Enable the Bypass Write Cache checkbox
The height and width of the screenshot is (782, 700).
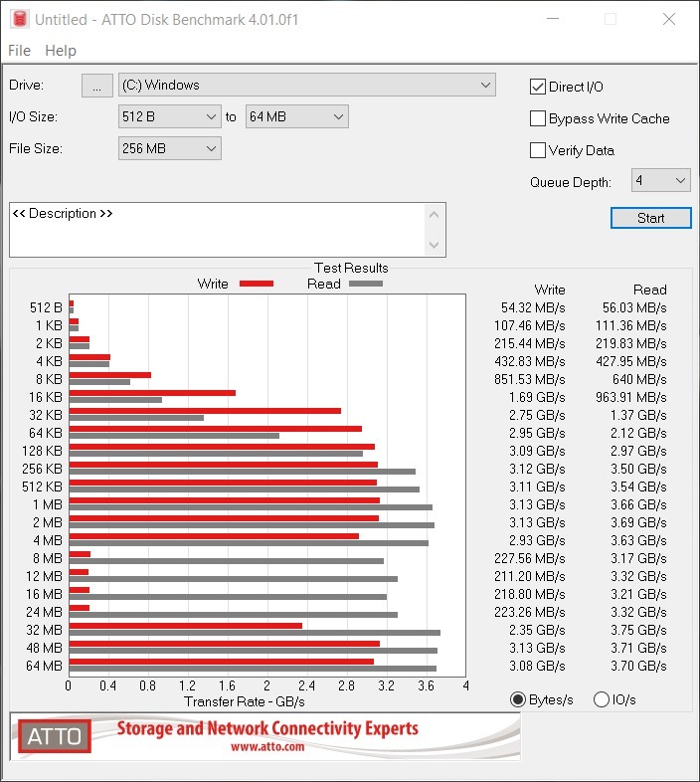538,119
